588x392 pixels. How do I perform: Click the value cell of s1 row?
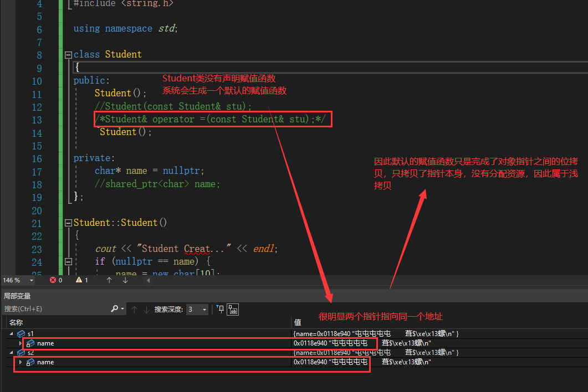[376, 333]
